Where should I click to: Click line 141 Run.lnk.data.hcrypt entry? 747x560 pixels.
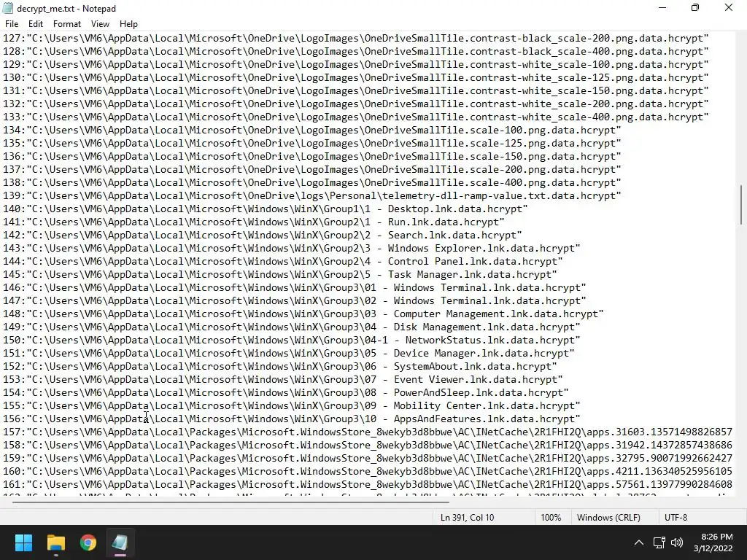[x=253, y=222]
